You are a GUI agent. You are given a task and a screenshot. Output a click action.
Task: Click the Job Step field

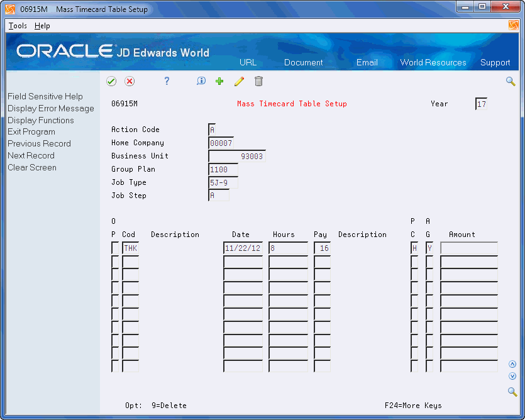click(x=219, y=196)
